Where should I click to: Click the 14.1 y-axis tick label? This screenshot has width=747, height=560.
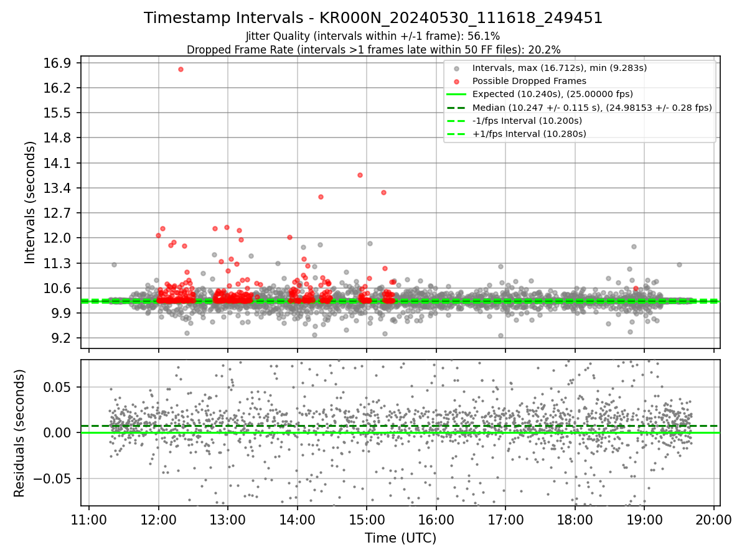(x=59, y=163)
